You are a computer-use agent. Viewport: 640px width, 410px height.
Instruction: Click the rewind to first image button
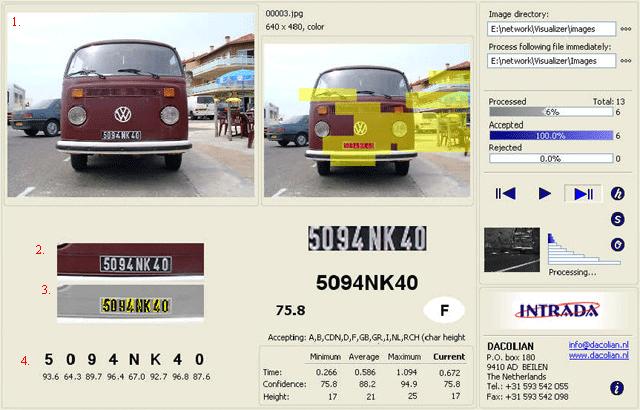pyautogui.click(x=505, y=193)
